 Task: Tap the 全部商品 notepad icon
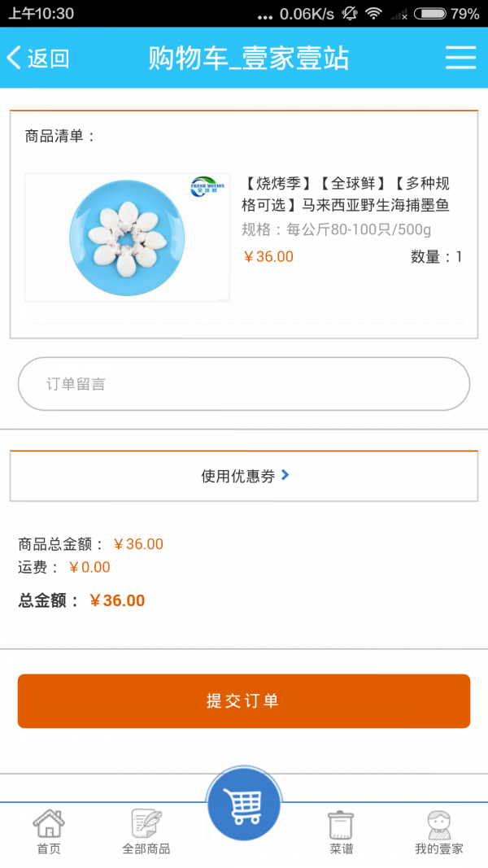coord(146,823)
